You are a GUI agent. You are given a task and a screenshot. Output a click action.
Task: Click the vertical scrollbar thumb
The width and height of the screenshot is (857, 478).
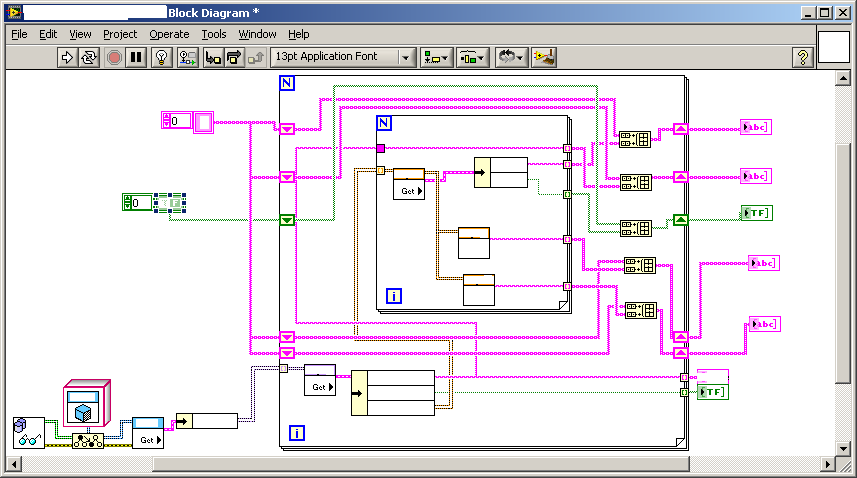tap(843, 263)
